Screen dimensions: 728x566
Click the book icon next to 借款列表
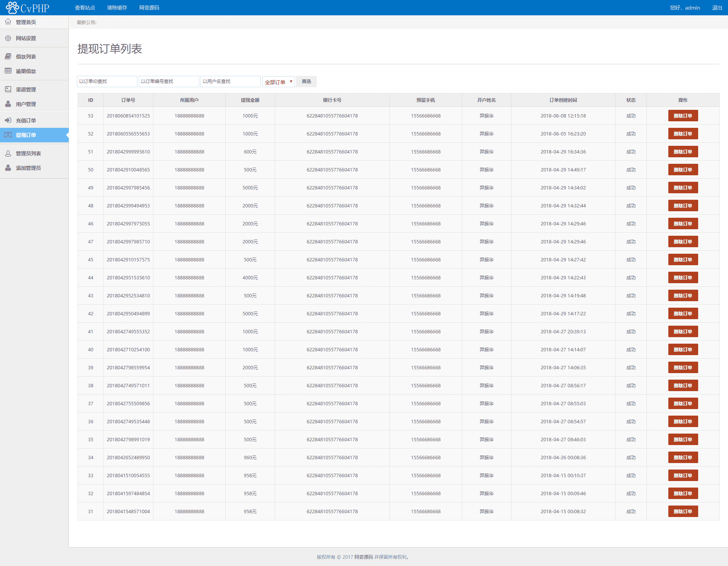[x=8, y=57]
